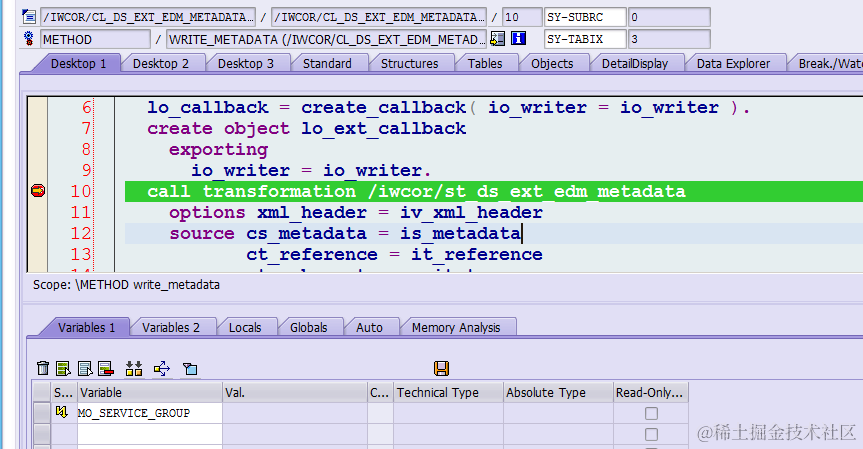Click the empty variable cell below MO_SERVICE_GROUP
This screenshot has width=863, height=449.
[150, 434]
